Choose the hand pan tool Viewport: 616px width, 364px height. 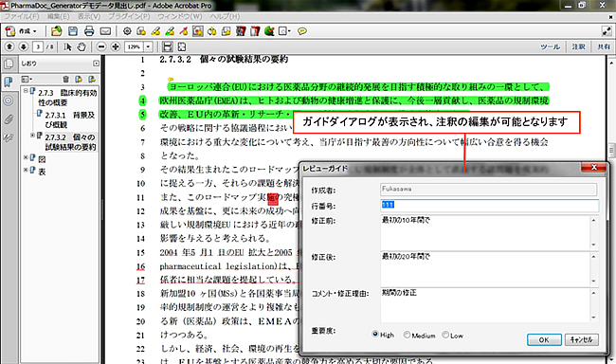coord(82,46)
